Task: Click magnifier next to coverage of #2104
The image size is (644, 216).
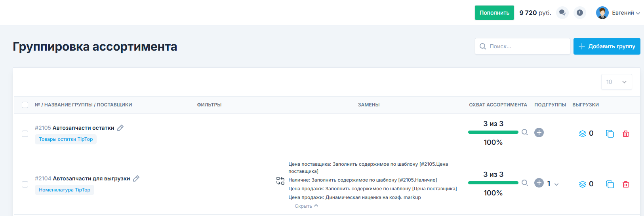Action: [x=525, y=183]
